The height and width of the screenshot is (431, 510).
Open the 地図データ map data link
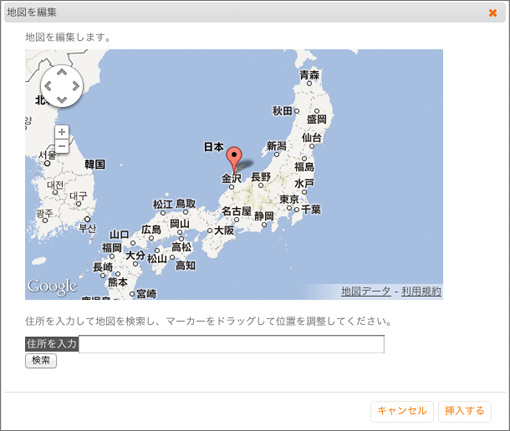click(x=366, y=291)
